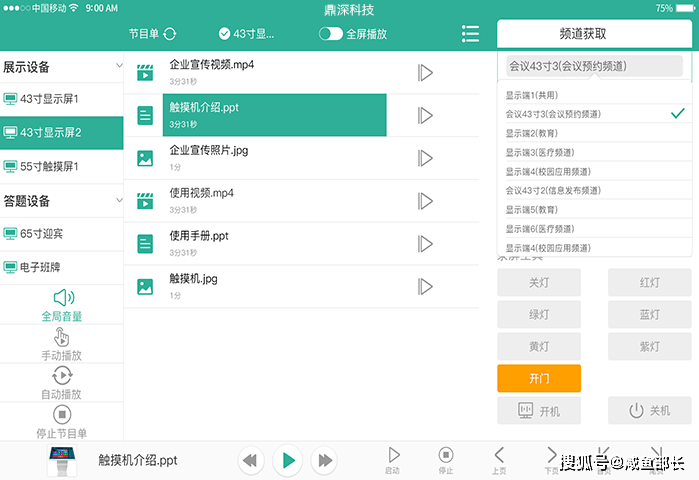The image size is (699, 480).
Task: Play the 企业宣传视频.mp4 row arrow icon
Action: coord(425,72)
